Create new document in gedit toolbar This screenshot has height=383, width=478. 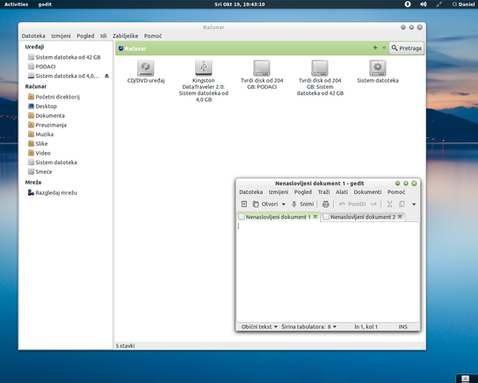(244, 204)
